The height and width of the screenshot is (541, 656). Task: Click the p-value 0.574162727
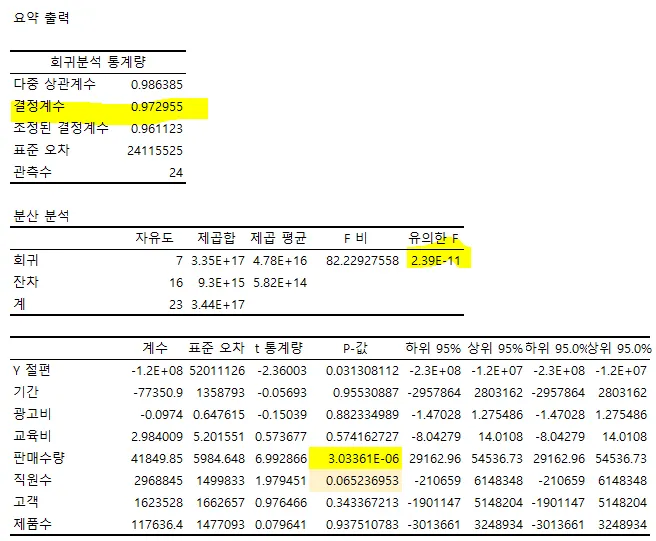[x=363, y=436]
